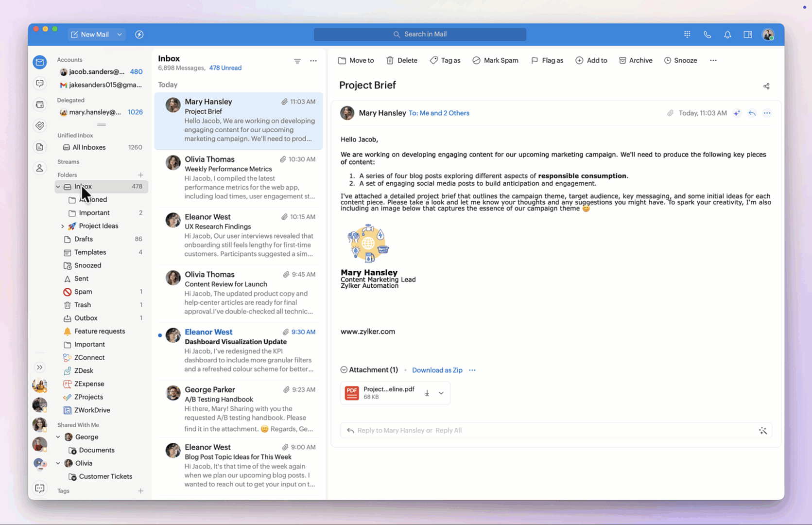The width and height of the screenshot is (812, 525).
Task: Click Flag as in the toolbar
Action: click(x=547, y=61)
